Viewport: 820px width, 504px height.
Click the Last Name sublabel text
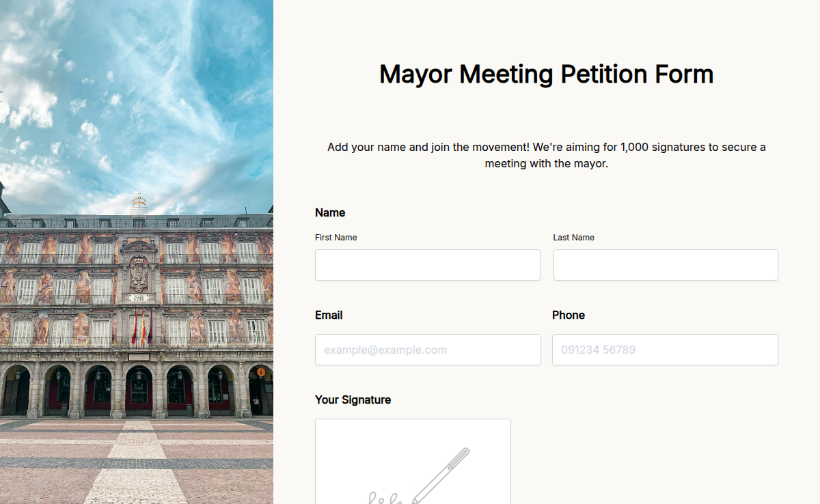pos(574,237)
